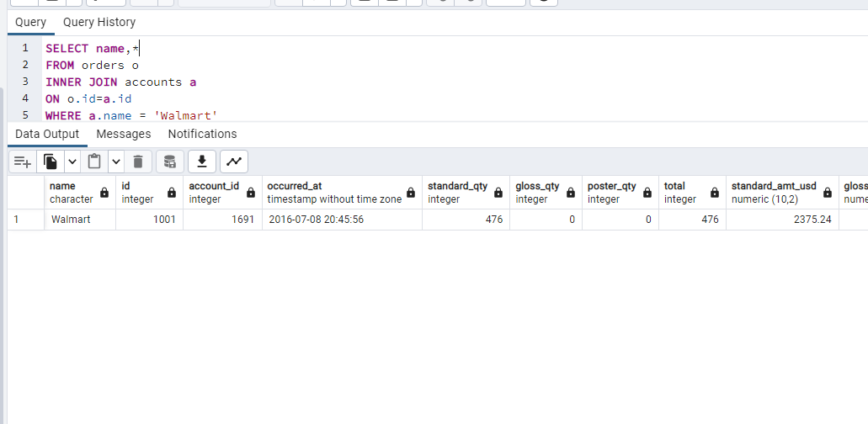Click the lock icon in poster_qty column
This screenshot has width=868, height=424.
[647, 193]
